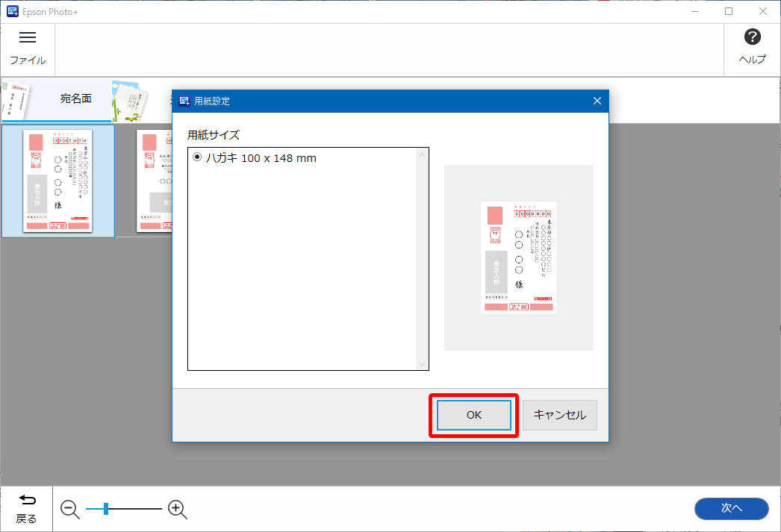Close the 用紙設定 dialog with X
Image resolution: width=781 pixels, height=532 pixels.
click(x=597, y=101)
